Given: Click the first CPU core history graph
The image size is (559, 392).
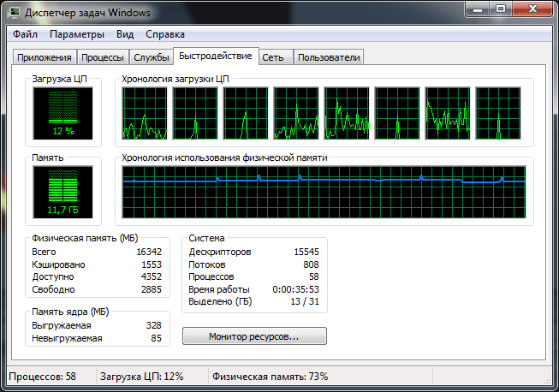Looking at the screenshot, I should click(x=145, y=113).
